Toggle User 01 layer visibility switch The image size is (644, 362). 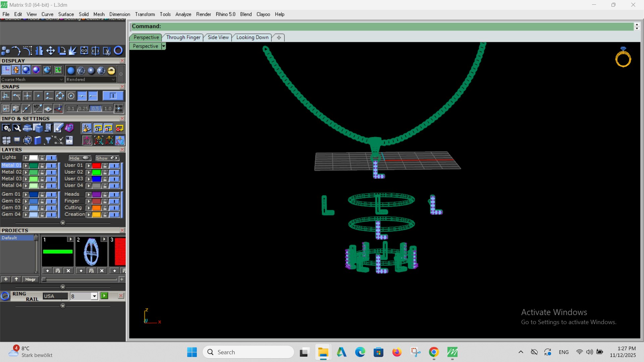(114, 166)
